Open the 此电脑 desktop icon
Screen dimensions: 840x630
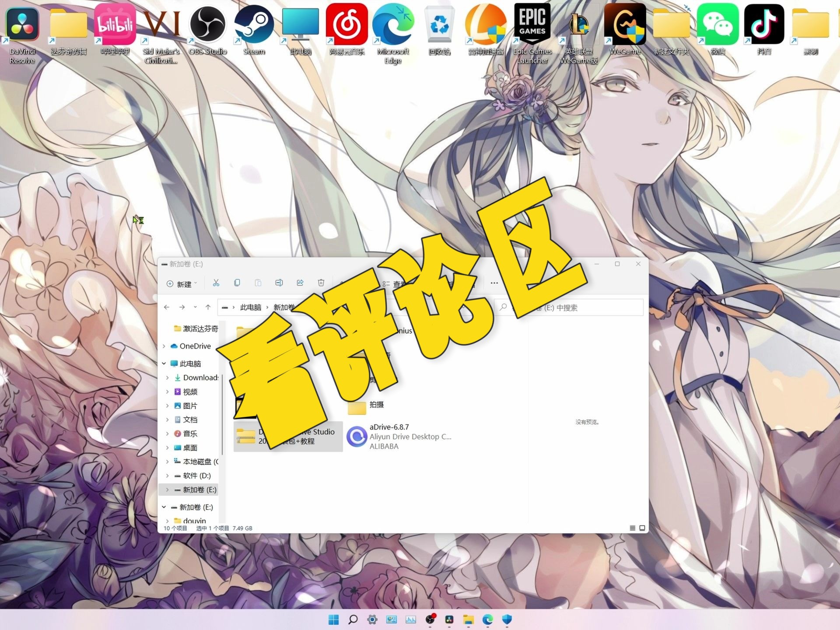[x=301, y=31]
